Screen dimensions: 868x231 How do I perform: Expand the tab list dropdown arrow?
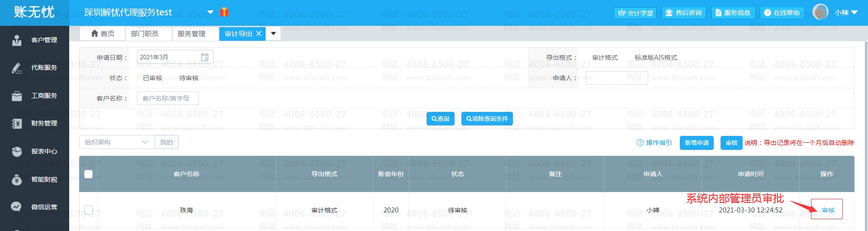coord(273,34)
